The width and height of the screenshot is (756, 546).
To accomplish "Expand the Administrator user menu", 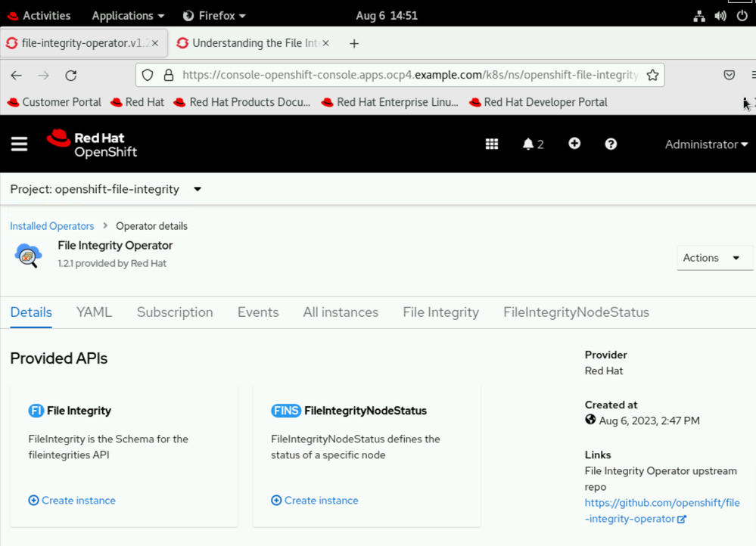I will 705,144.
